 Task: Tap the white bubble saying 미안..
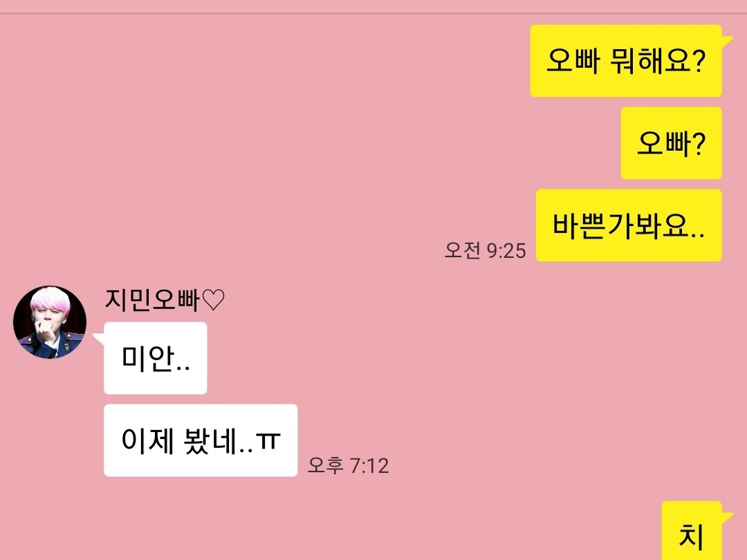(x=156, y=358)
